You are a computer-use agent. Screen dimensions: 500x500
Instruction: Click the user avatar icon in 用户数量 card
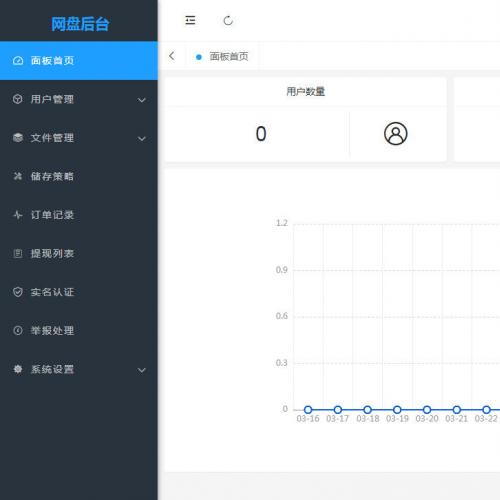pyautogui.click(x=396, y=134)
